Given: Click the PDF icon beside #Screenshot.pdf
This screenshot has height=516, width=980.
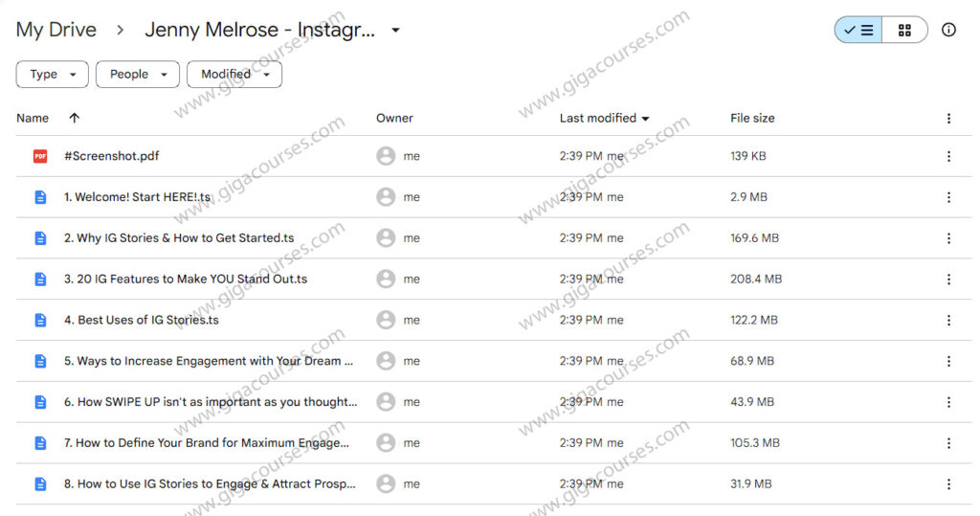Looking at the screenshot, I should [x=40, y=156].
